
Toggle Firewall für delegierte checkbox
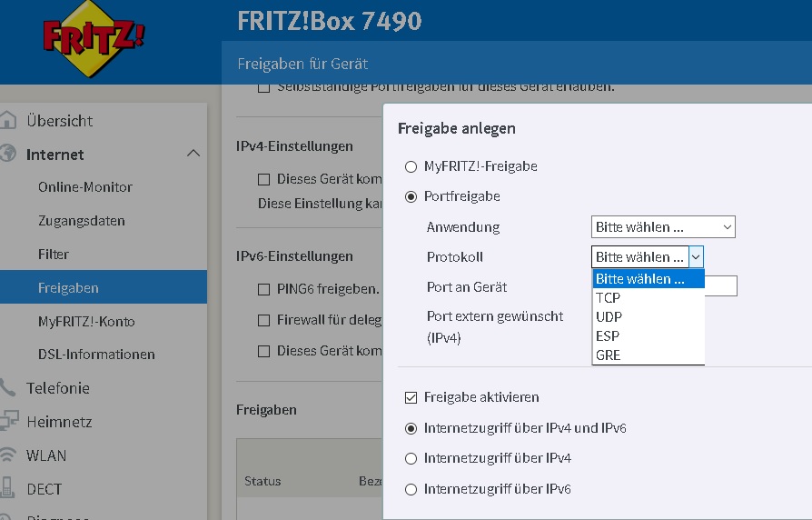pyautogui.click(x=263, y=320)
